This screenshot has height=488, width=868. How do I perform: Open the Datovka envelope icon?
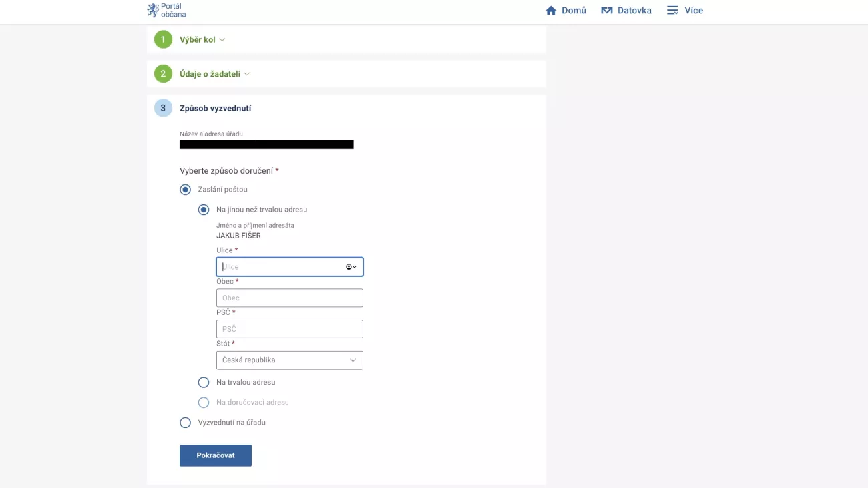(x=606, y=11)
